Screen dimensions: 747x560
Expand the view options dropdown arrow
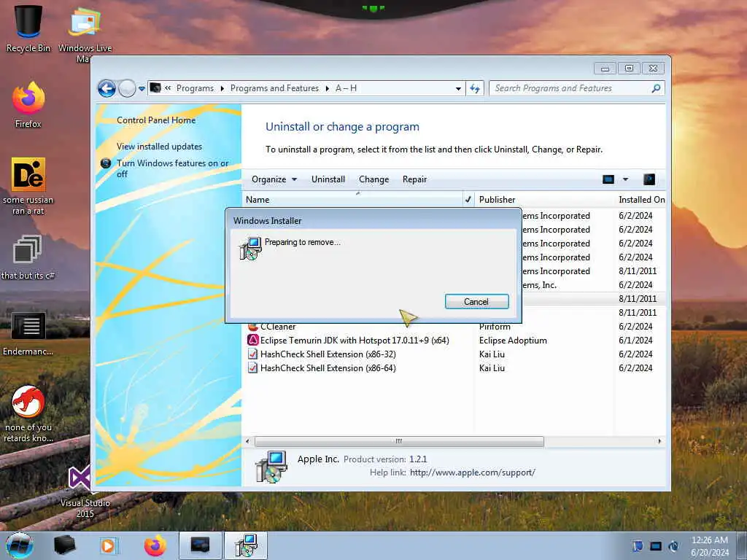[625, 179]
